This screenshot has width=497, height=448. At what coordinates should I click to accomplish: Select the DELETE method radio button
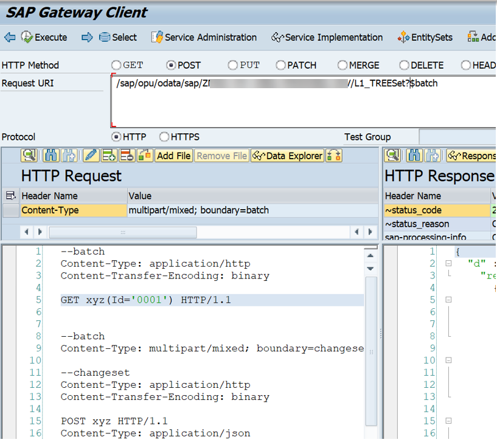(404, 65)
